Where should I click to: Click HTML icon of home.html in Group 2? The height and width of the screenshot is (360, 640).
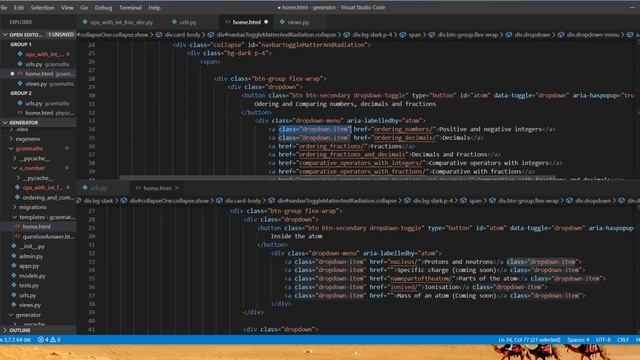click(x=20, y=113)
